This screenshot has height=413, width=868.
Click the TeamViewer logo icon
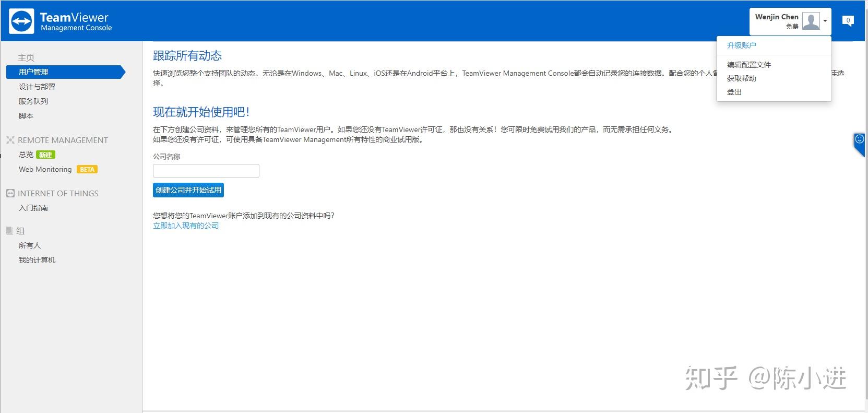tap(21, 21)
